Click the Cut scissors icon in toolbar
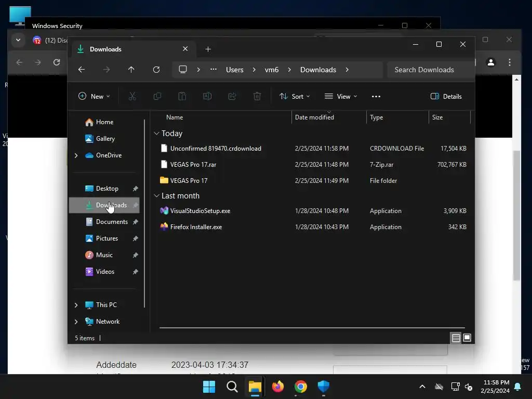The width and height of the screenshot is (532, 399). pos(132,96)
